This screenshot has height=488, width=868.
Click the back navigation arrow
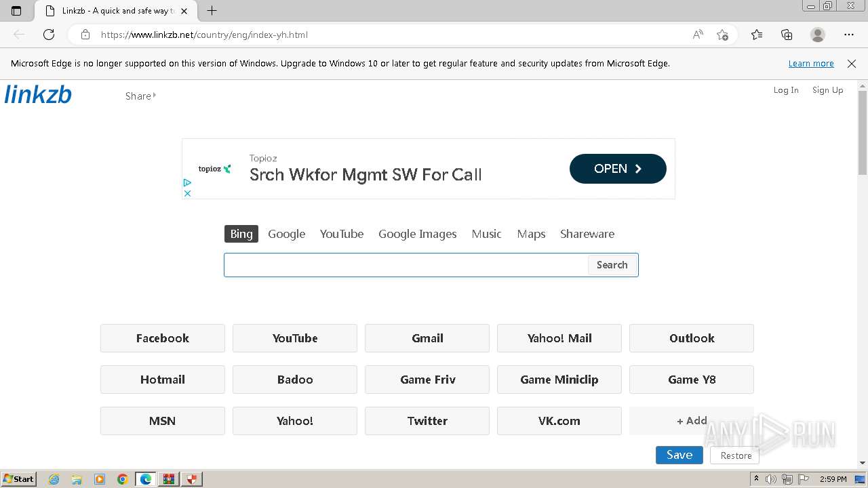coord(19,35)
